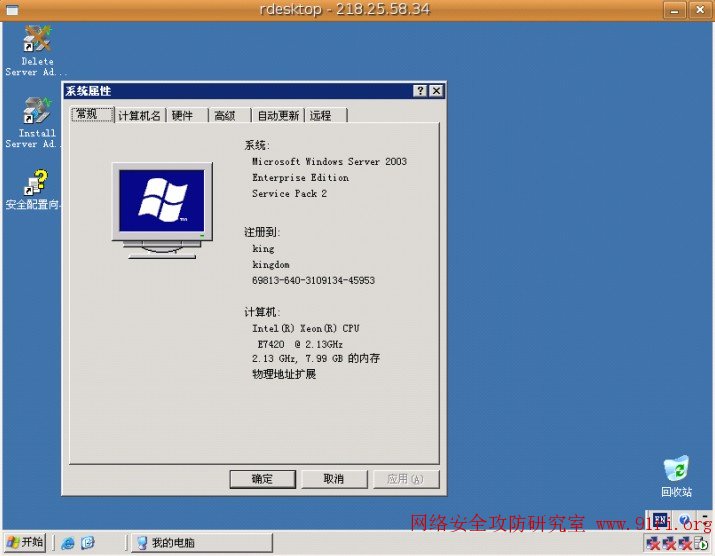Click the rdesktop - 218.25.58.34 title bar
The image size is (715, 556).
[x=344, y=10]
